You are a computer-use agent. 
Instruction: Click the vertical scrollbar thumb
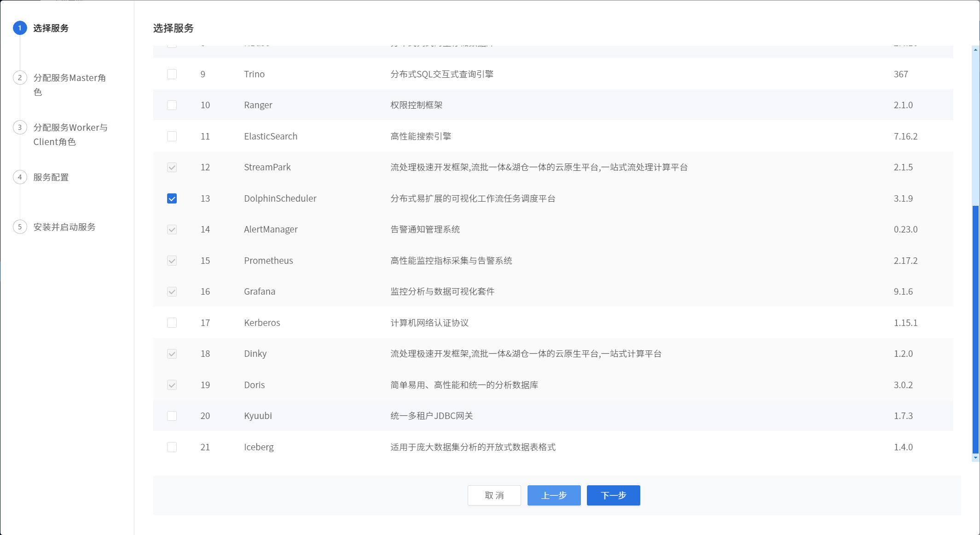(x=975, y=329)
